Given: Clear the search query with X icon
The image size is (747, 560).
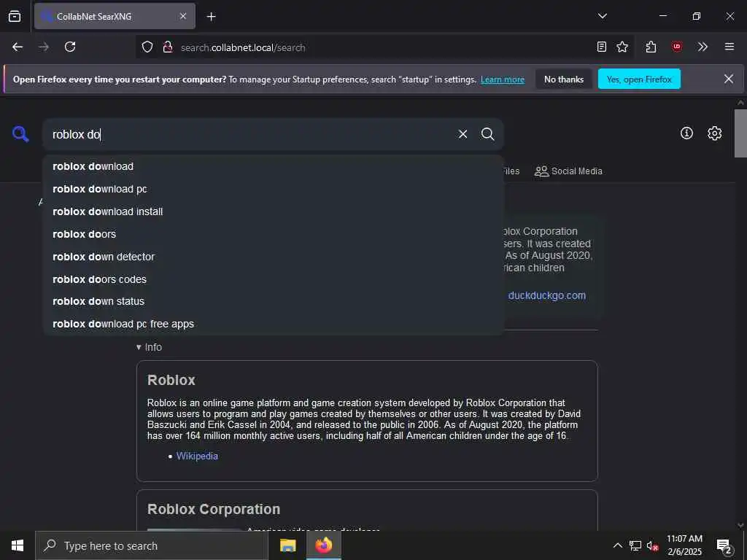Looking at the screenshot, I should point(462,134).
